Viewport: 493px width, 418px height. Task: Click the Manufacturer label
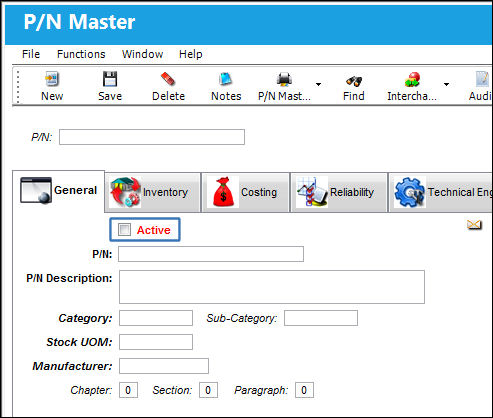pos(72,366)
